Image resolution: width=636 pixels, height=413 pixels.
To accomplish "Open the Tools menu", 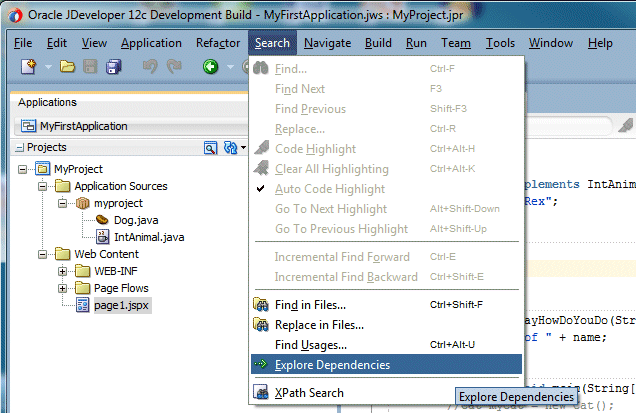I will (x=500, y=43).
